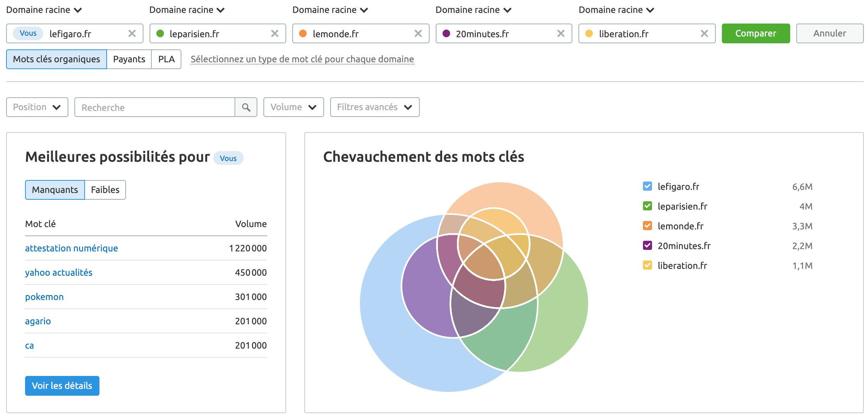The image size is (868, 420).
Task: Click inside the Recherche input field
Action: (x=152, y=107)
